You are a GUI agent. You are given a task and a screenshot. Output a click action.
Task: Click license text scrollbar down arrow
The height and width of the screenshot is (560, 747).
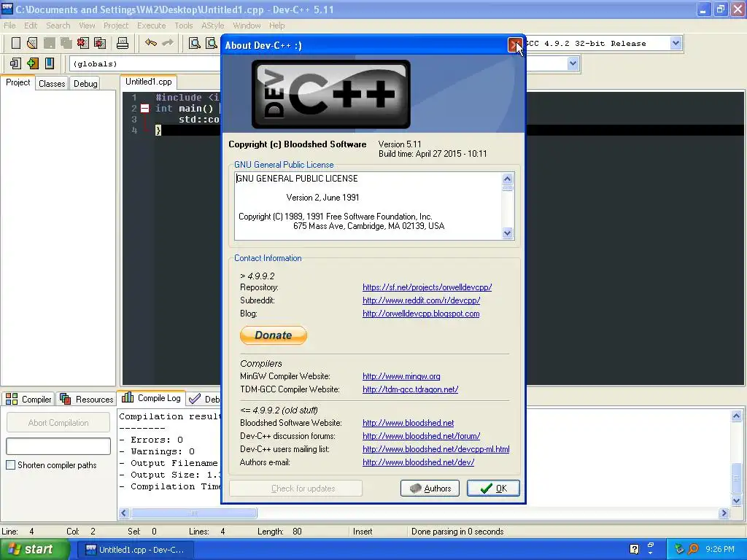pyautogui.click(x=508, y=233)
